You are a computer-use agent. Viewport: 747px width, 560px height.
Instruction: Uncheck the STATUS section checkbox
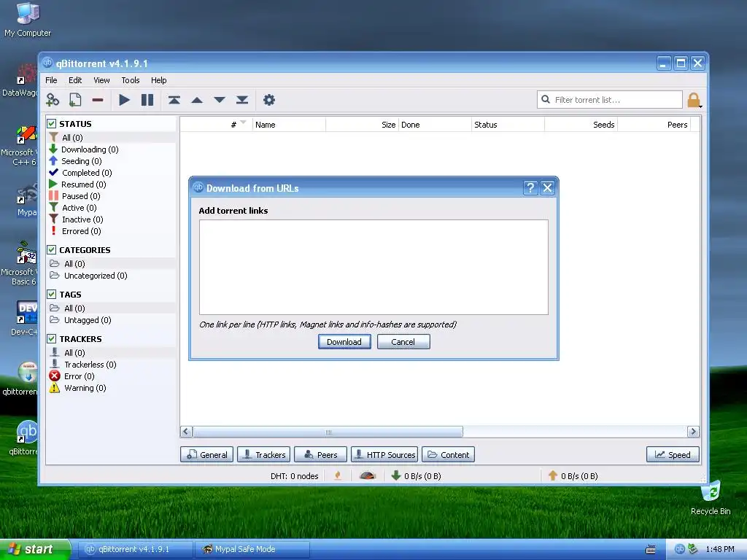(52, 124)
